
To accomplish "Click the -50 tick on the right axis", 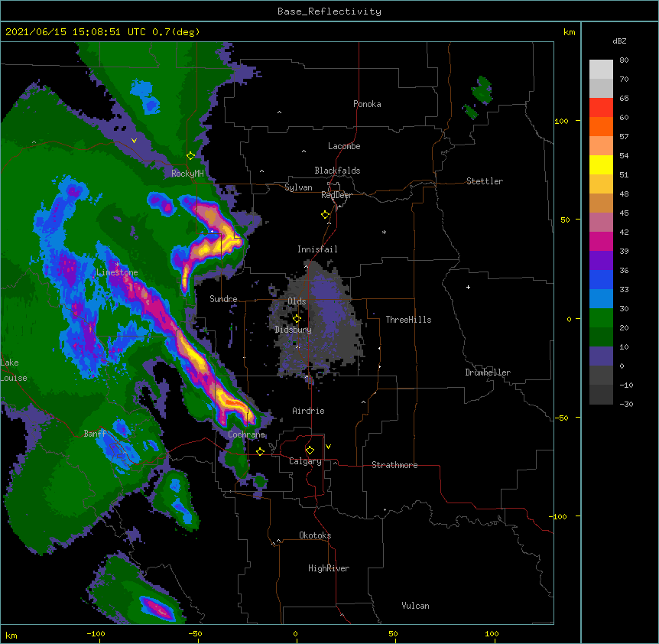I will 561,418.
